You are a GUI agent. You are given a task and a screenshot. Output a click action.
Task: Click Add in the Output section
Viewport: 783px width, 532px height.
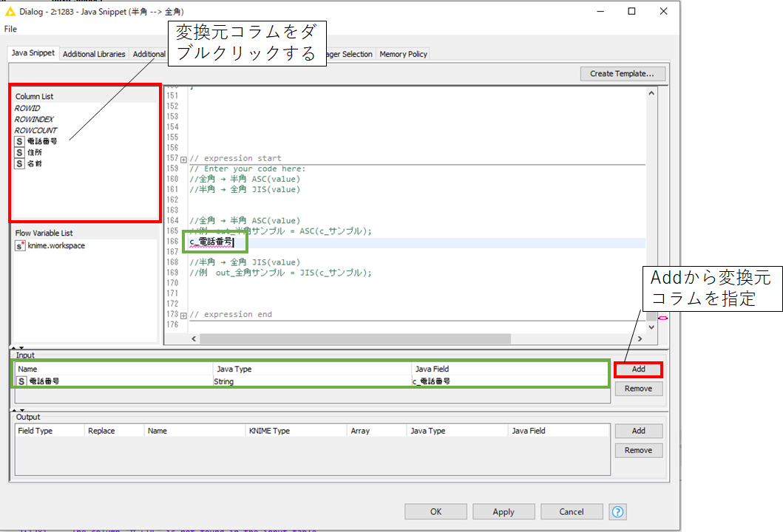[x=639, y=431]
